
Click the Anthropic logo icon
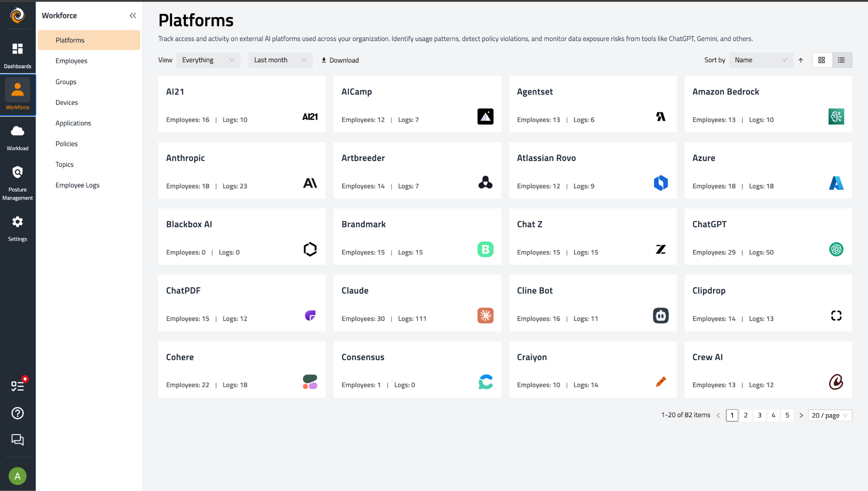coord(310,183)
